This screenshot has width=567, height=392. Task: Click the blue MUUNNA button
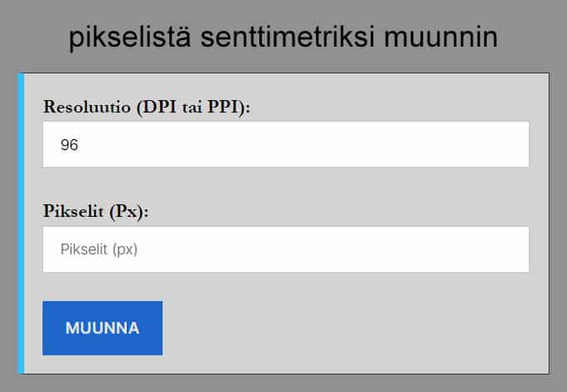click(x=102, y=328)
